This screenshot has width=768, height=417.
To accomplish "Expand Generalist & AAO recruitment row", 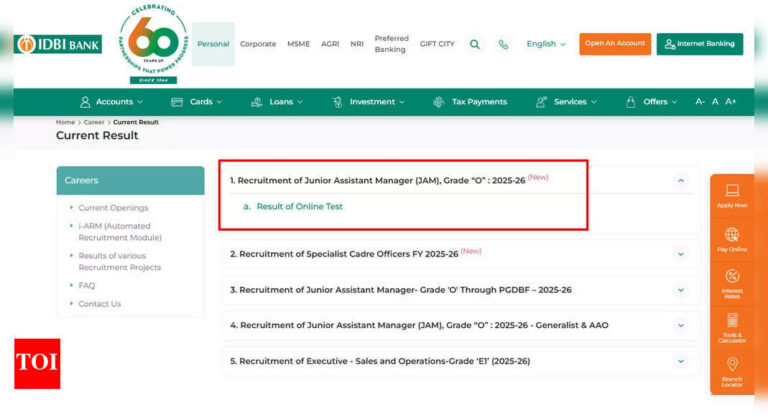I will pyautogui.click(x=460, y=325).
